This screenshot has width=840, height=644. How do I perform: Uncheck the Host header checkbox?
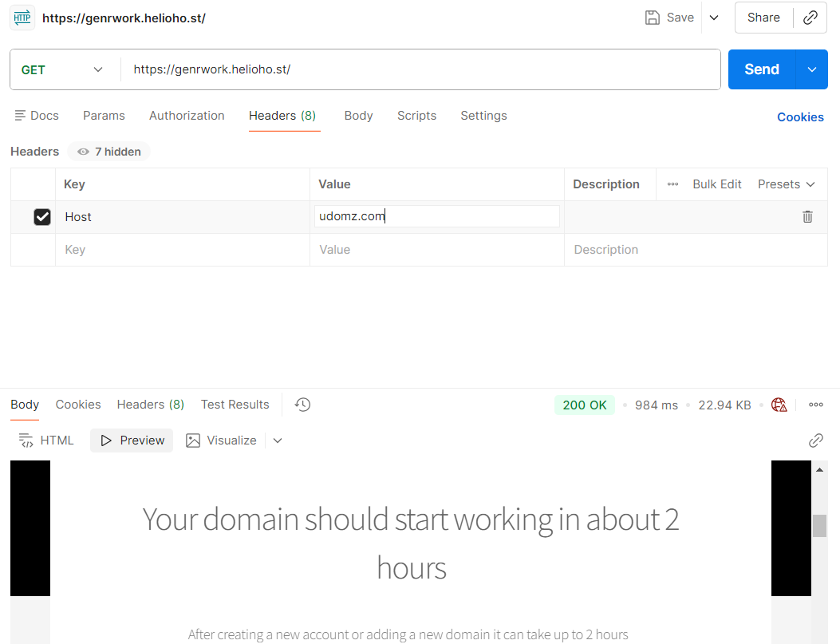[42, 217]
